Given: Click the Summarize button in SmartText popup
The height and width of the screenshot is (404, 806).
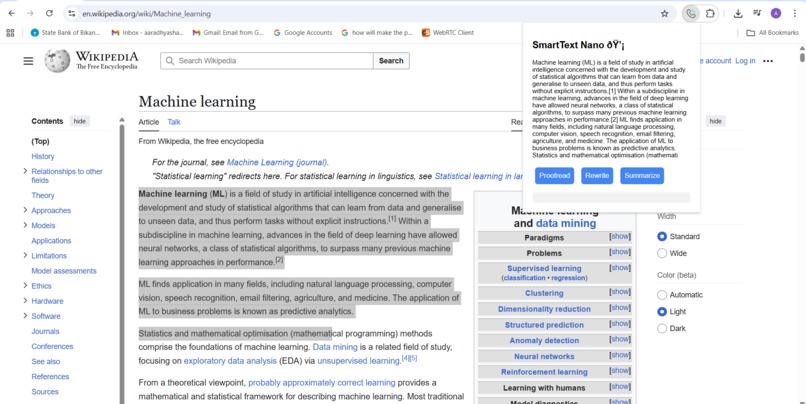Looking at the screenshot, I should [x=642, y=176].
